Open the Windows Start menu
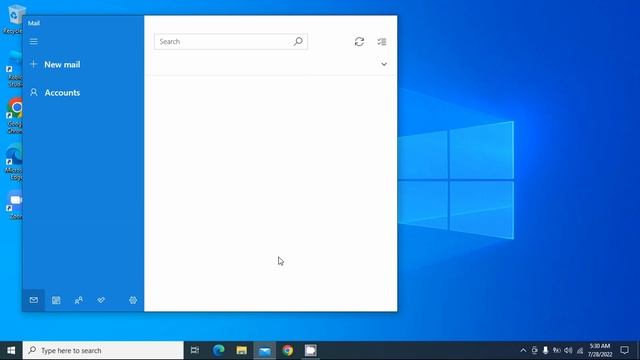 [x=11, y=351]
